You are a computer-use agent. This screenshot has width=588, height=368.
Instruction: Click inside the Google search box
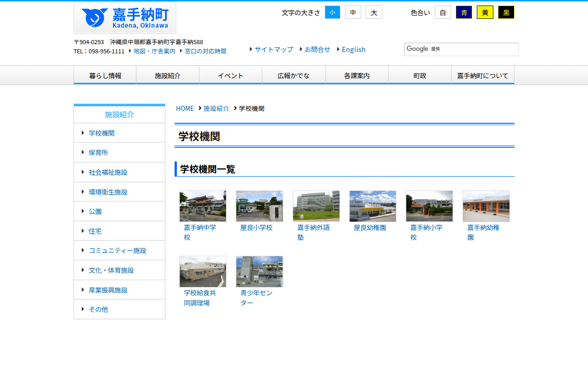461,49
